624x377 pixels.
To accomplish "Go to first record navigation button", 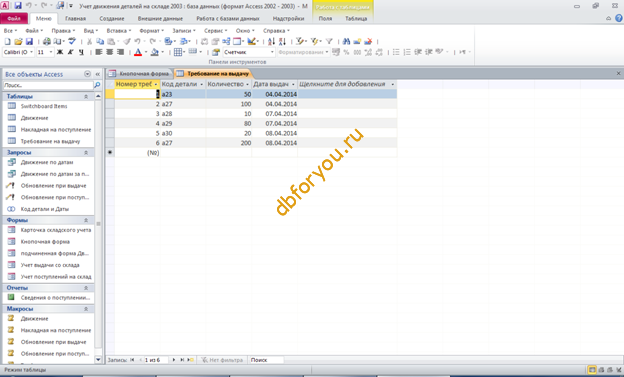I will (133, 360).
